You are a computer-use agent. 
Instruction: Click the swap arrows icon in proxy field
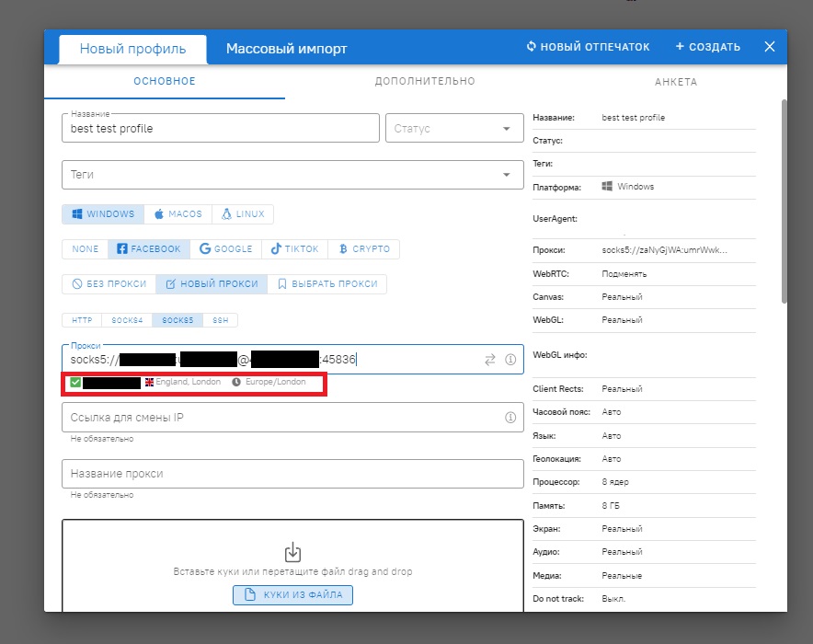[x=490, y=360]
